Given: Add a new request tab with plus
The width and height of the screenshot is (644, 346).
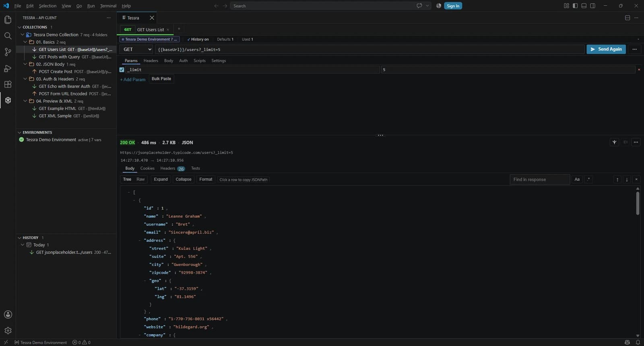Looking at the screenshot, I should 179,29.
